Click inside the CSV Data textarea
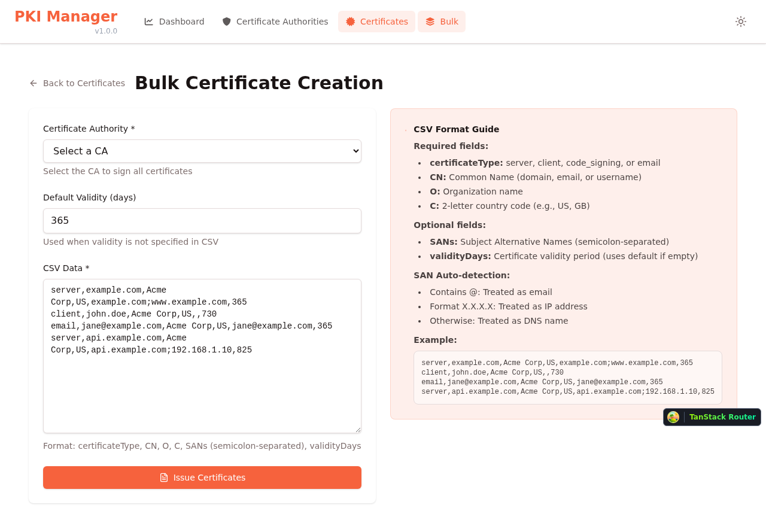Image resolution: width=766 pixels, height=532 pixels. (x=202, y=356)
